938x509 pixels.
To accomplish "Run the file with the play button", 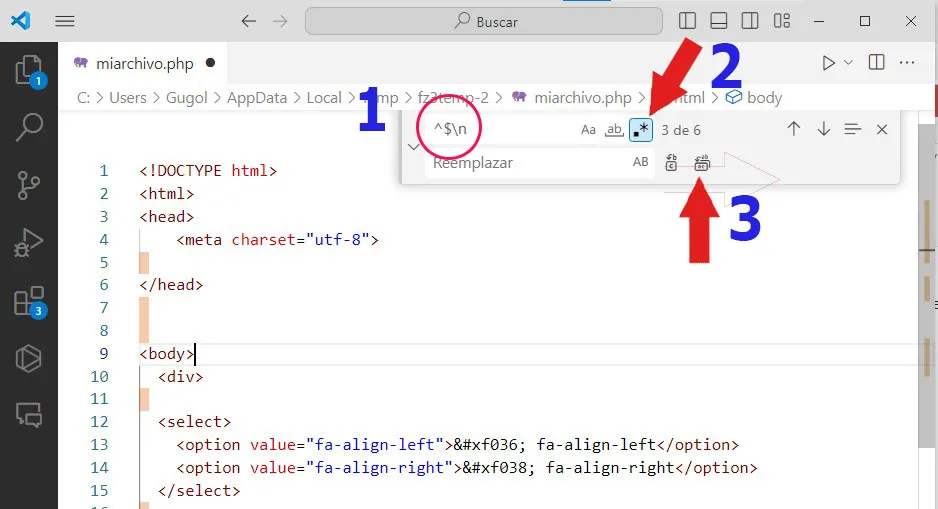I will click(x=828, y=63).
